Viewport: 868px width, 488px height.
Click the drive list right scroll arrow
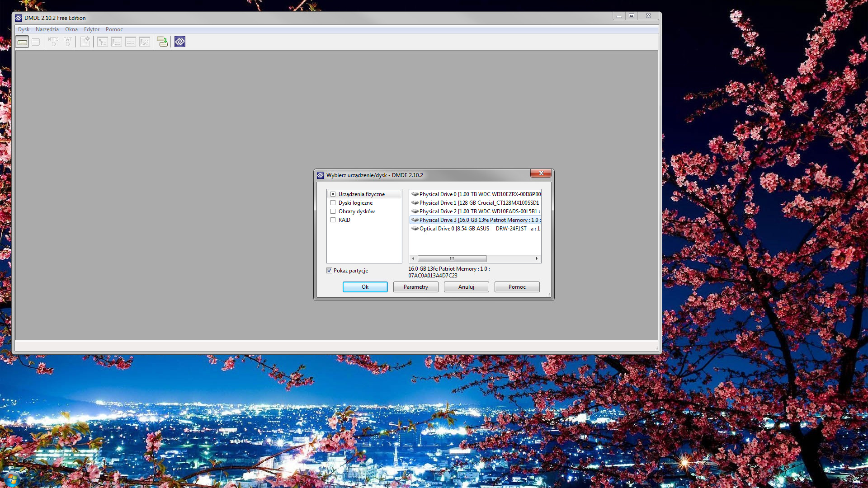pyautogui.click(x=537, y=259)
